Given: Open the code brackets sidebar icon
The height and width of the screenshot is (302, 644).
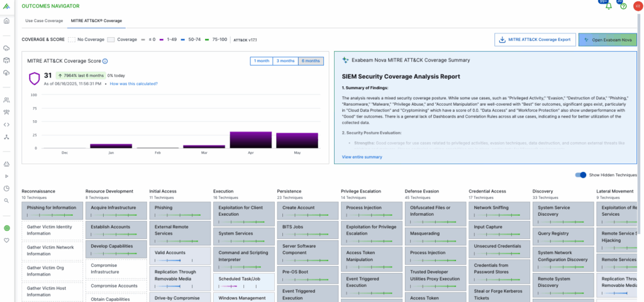Looking at the screenshot, I should [x=6, y=125].
